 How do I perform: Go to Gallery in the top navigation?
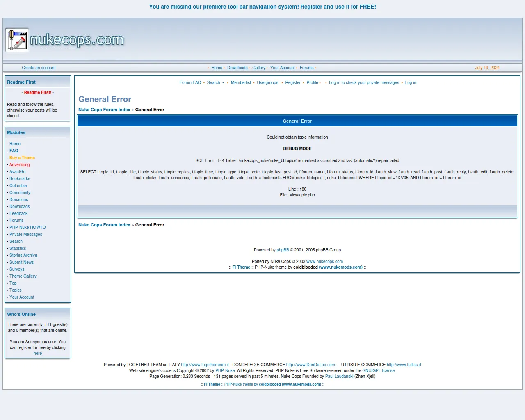point(258,68)
